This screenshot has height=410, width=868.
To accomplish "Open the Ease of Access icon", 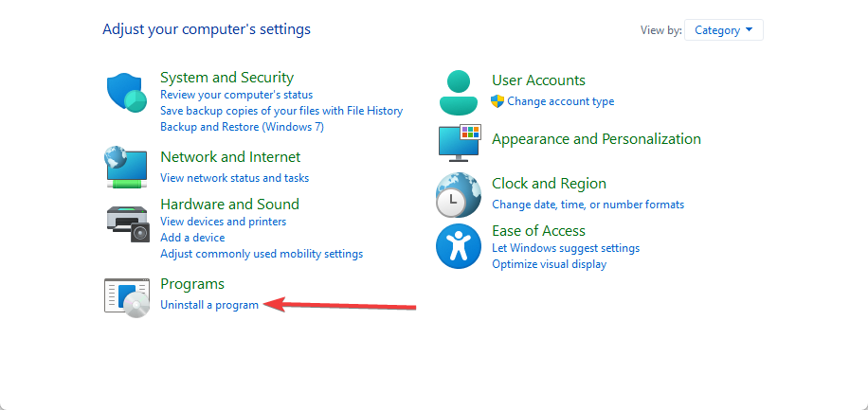I will click(459, 246).
